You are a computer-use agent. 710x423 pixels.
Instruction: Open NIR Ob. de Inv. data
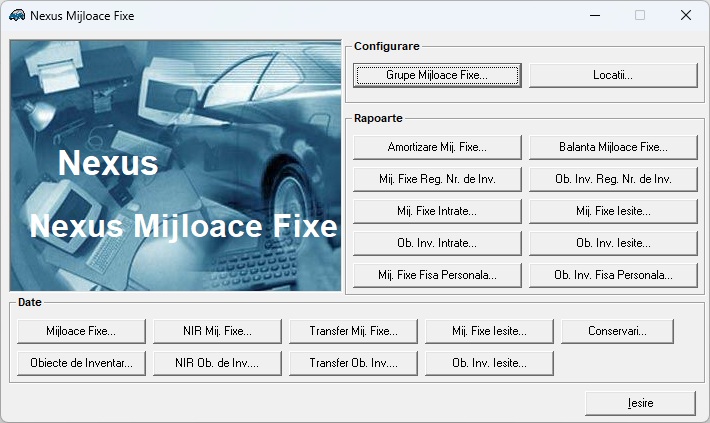(x=217, y=363)
